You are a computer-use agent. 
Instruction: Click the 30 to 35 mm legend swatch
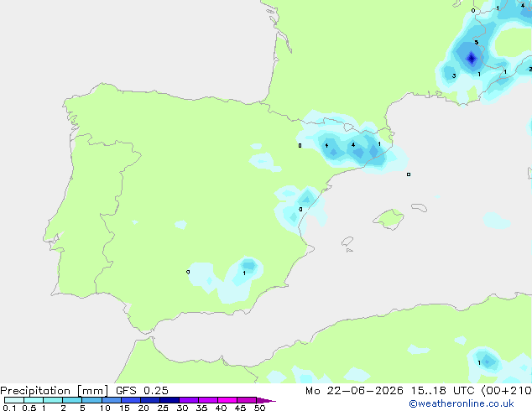pos(188,400)
